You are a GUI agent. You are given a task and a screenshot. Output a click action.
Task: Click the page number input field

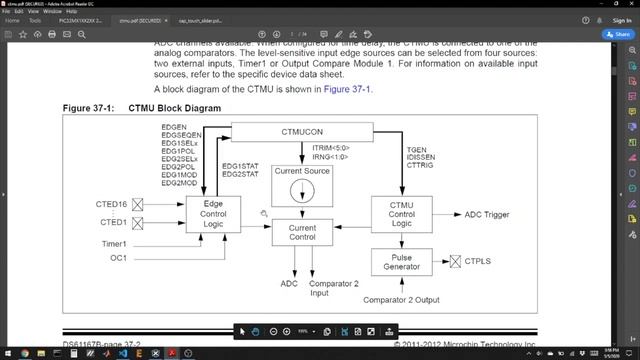coord(292,35)
